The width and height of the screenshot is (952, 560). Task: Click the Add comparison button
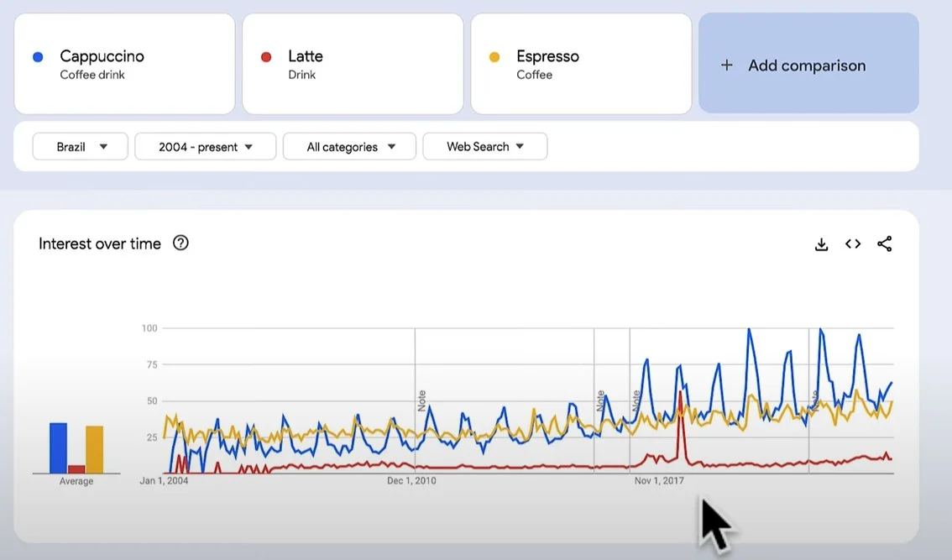tap(808, 64)
